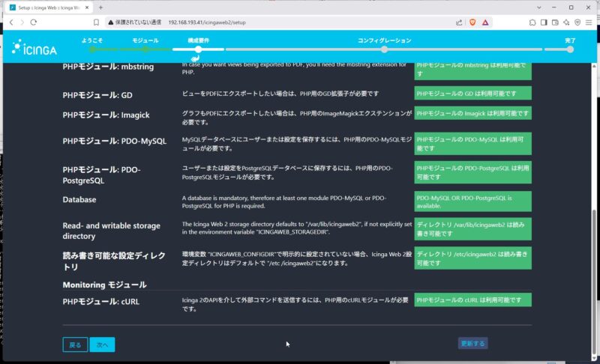Image resolution: width=600 pixels, height=364 pixels.
Task: Click the browser forward arrow
Action: 22,22
